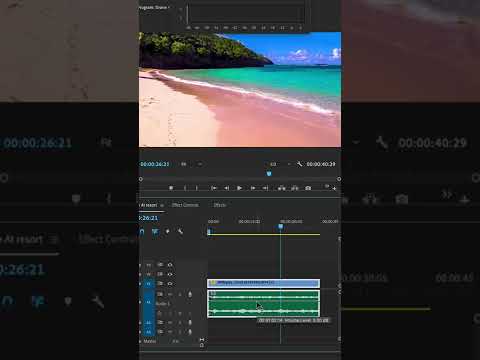Toggle voice-over record on track A3

click(190, 332)
